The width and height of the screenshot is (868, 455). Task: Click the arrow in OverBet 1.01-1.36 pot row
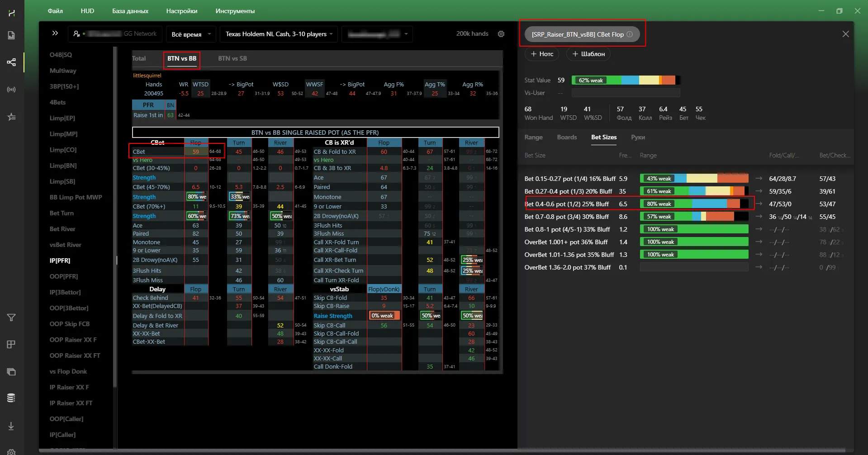pyautogui.click(x=759, y=255)
